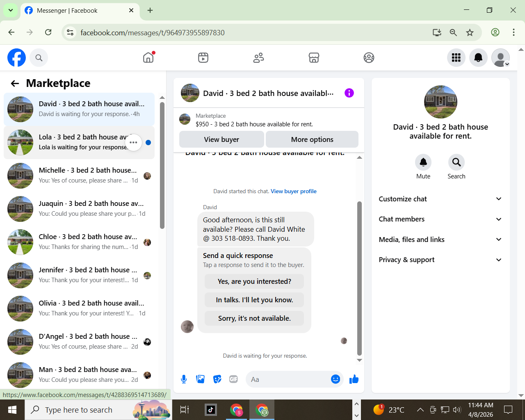Open options menu for Lola's conversation
The image size is (525, 420).
click(133, 142)
